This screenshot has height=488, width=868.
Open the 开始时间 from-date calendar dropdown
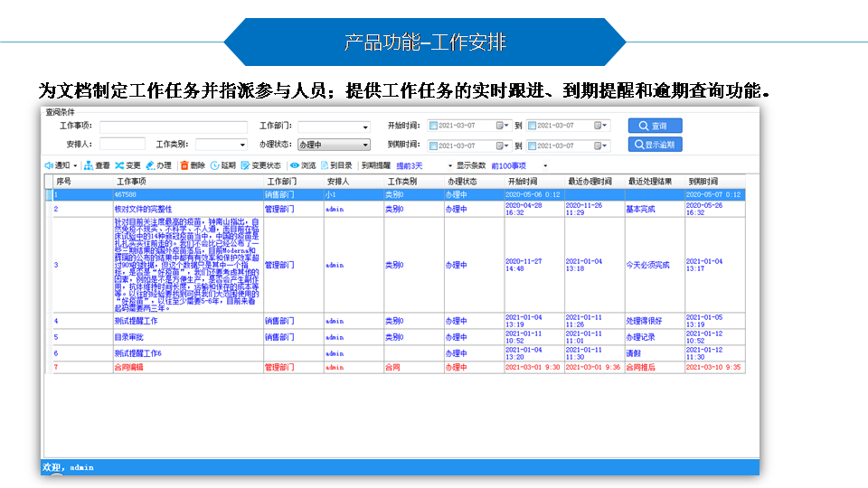click(x=502, y=126)
